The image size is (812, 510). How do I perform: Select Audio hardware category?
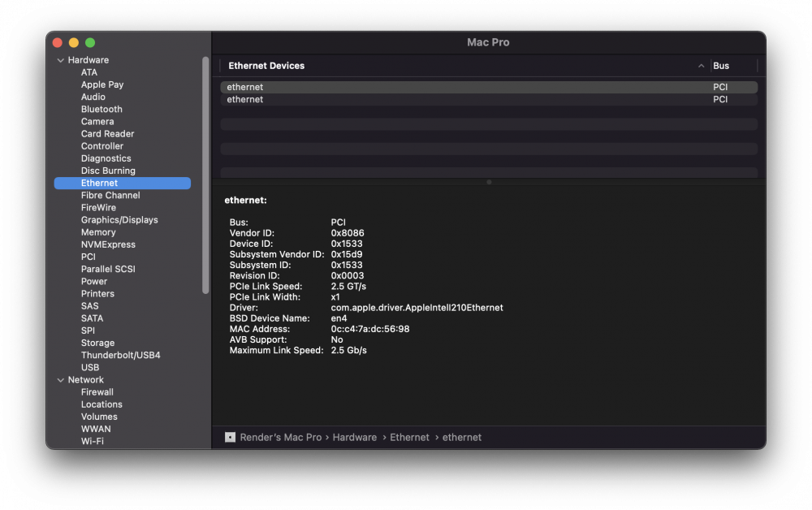point(93,97)
